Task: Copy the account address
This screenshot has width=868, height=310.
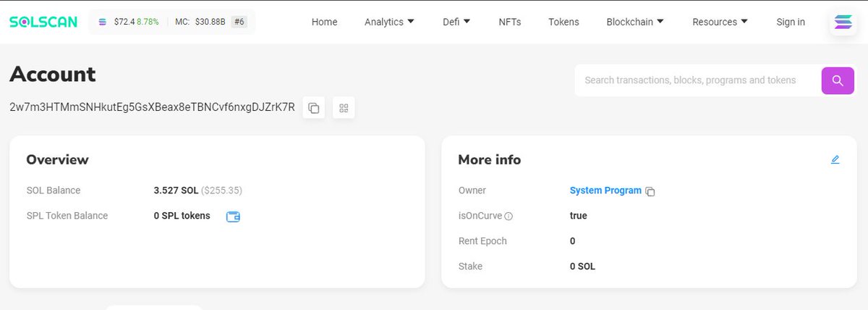Action: pos(314,108)
